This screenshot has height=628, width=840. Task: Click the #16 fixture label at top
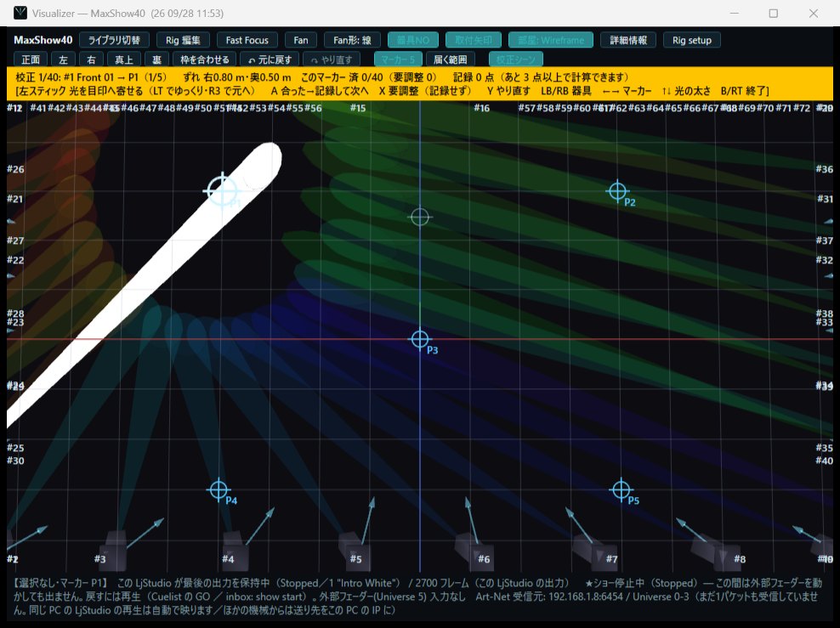coord(481,108)
